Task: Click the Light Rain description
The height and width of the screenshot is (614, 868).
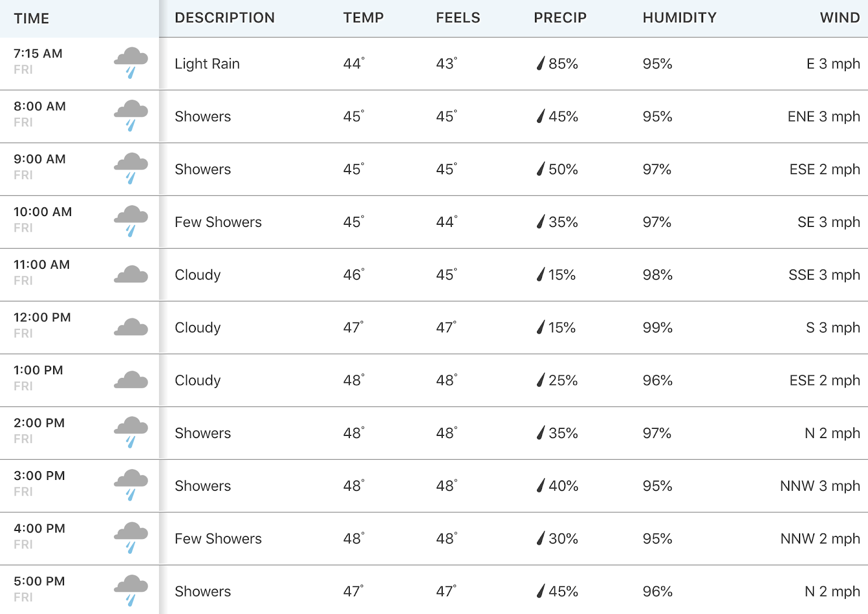Action: pyautogui.click(x=207, y=64)
